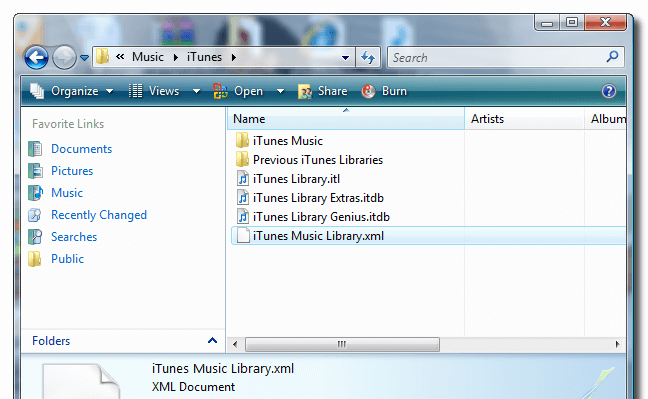Click Previous iTunes Libraries folder icon
The height and width of the screenshot is (399, 648).
(242, 160)
